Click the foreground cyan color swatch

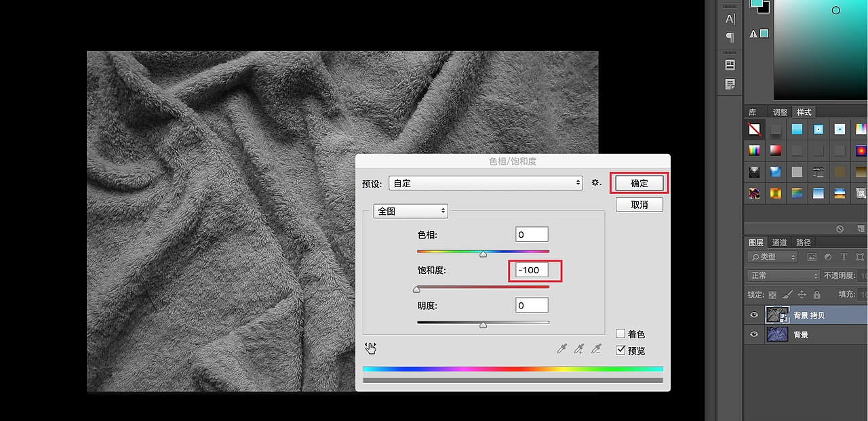(x=756, y=3)
